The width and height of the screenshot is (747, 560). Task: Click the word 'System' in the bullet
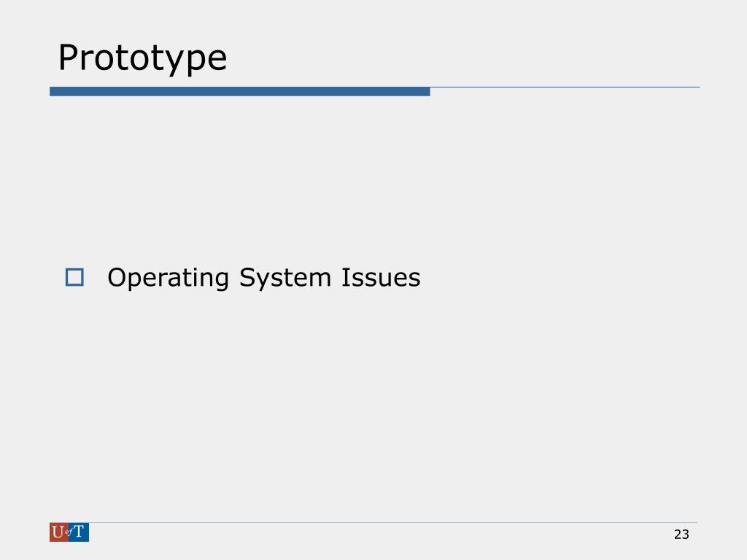pyautogui.click(x=285, y=278)
